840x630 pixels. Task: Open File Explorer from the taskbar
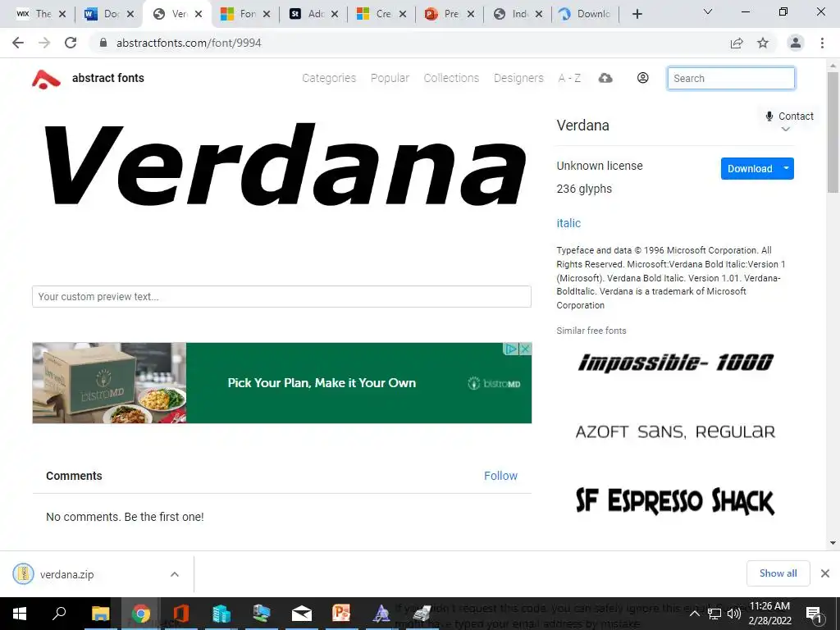(x=100, y=614)
